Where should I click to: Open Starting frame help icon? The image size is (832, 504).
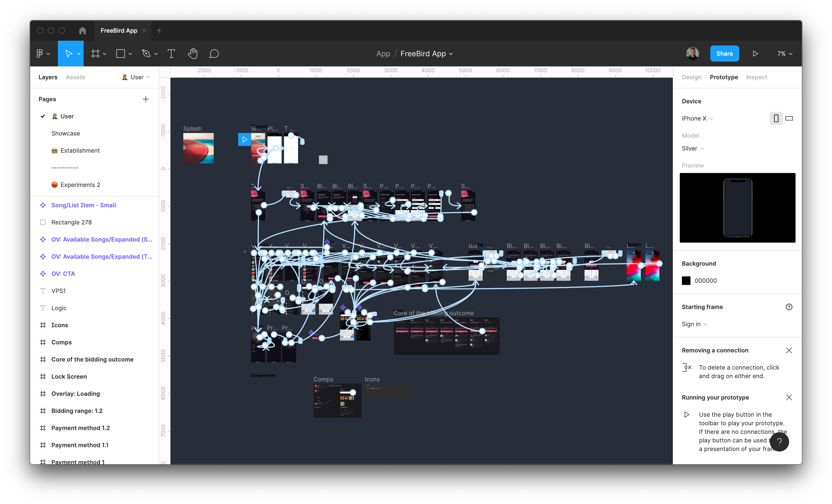pyautogui.click(x=789, y=307)
